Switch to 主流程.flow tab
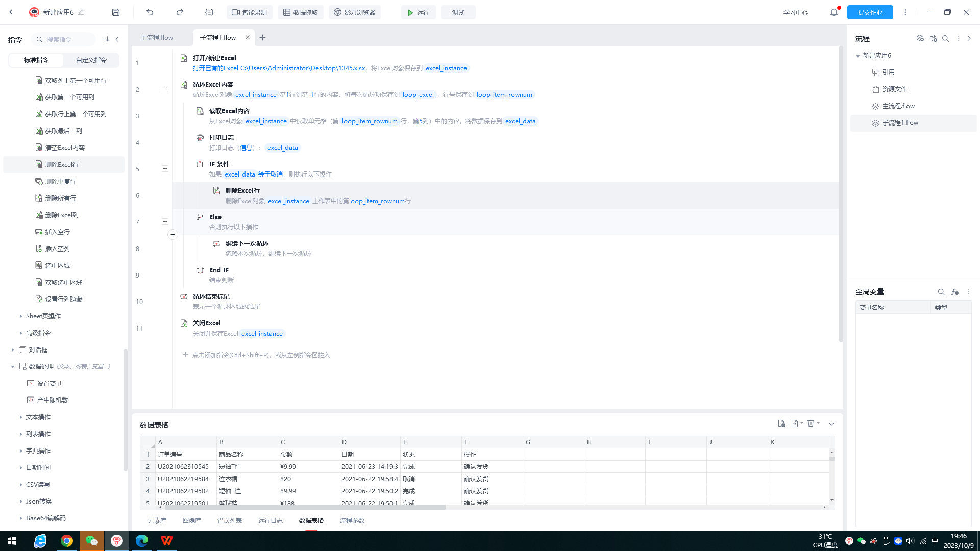Image resolution: width=980 pixels, height=551 pixels. pos(157,37)
